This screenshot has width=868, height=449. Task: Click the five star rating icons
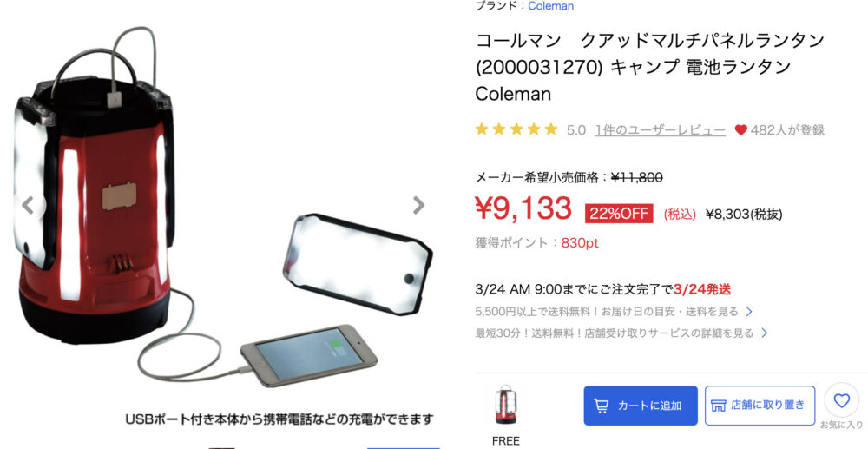516,129
